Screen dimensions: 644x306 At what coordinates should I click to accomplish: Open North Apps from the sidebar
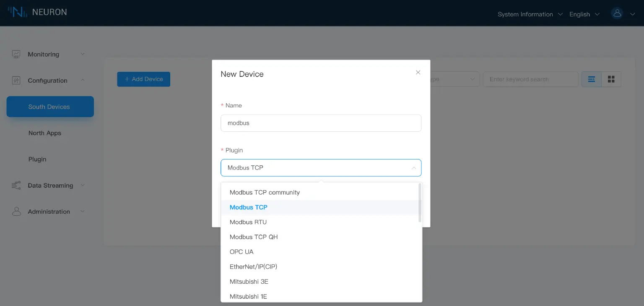(x=45, y=133)
